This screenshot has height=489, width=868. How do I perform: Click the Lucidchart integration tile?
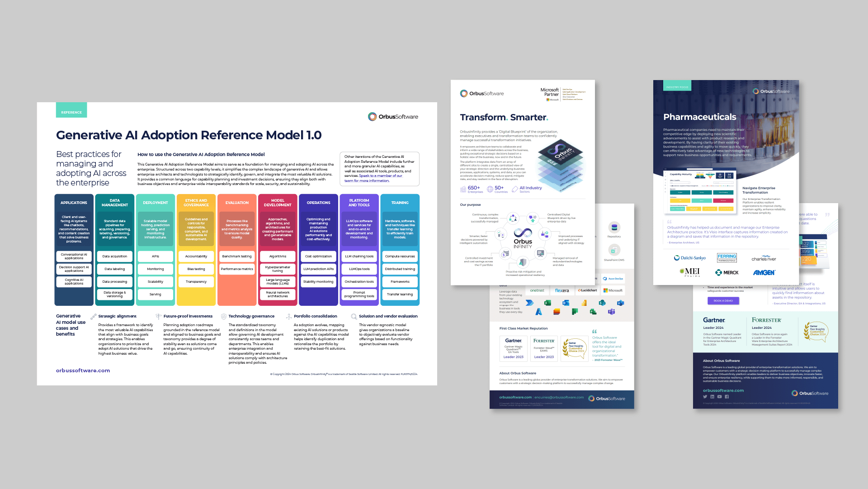(587, 290)
